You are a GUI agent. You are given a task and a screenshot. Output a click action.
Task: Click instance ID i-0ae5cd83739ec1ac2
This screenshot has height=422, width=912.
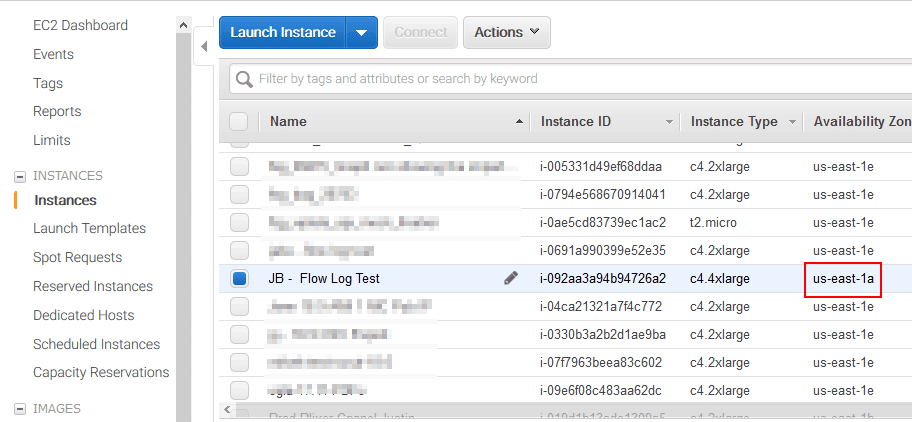point(603,223)
